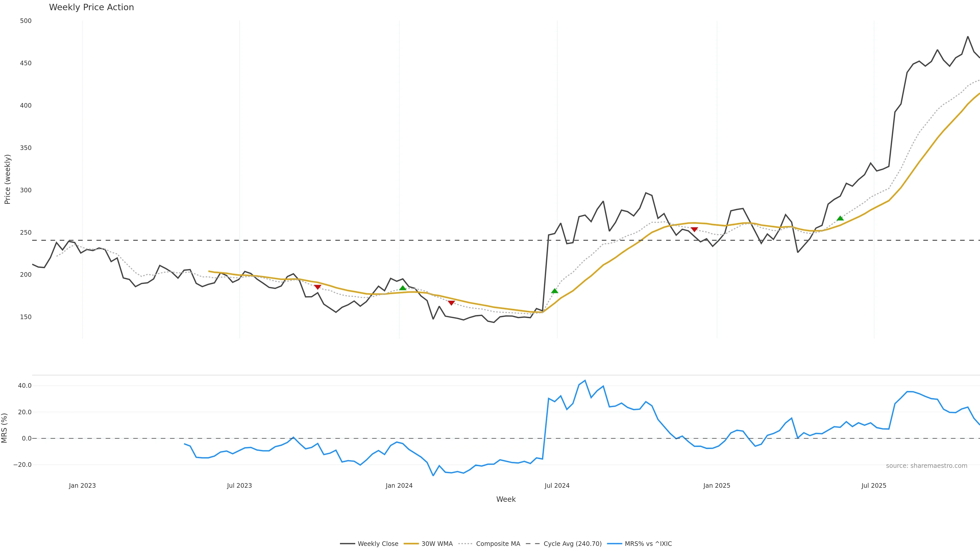Click the Jan 2025 x-axis label
The width and height of the screenshot is (980, 551).
(717, 486)
